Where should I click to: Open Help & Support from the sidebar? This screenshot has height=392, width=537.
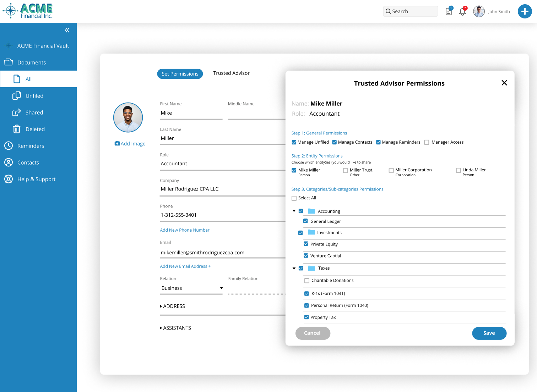9,179
